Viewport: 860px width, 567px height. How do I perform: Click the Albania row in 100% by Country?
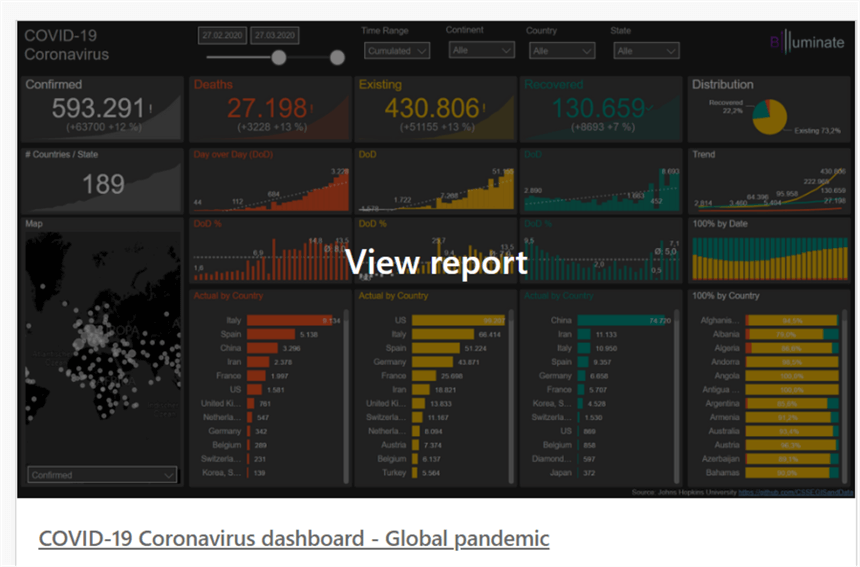pos(770,334)
